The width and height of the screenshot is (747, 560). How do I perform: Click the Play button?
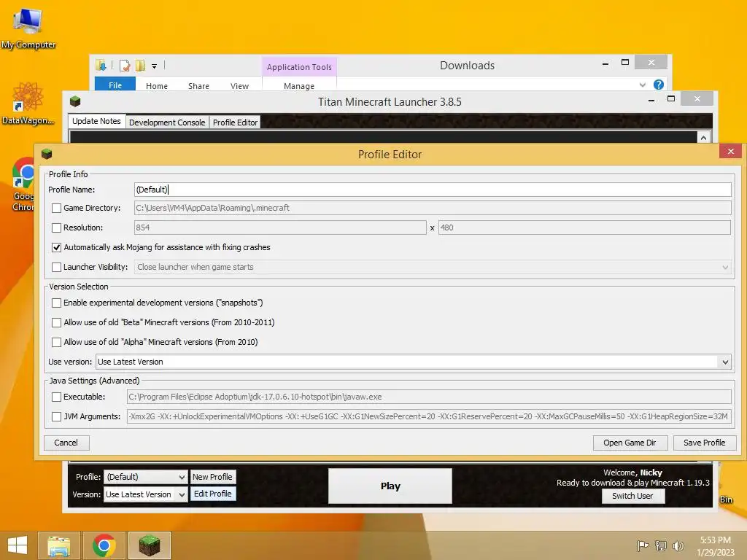390,486
